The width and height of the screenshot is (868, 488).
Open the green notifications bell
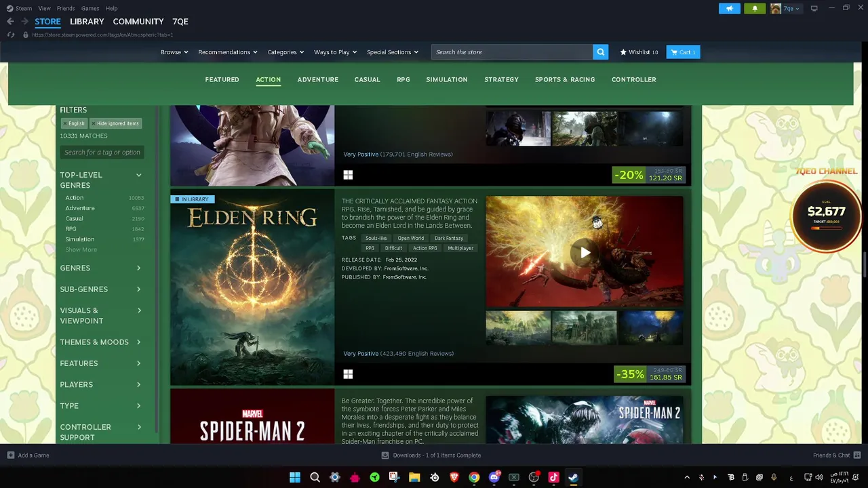click(755, 8)
